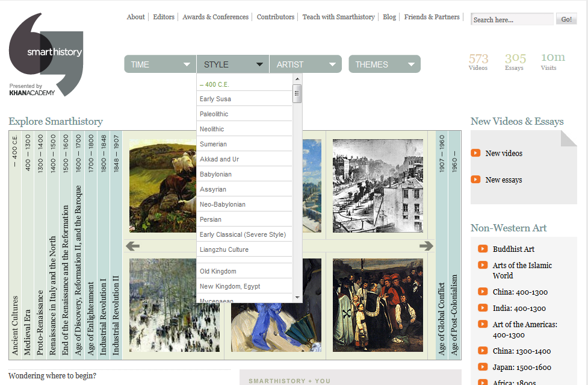The width and height of the screenshot is (588, 385).
Task: Pick Babylonian from the list
Action: click(244, 174)
